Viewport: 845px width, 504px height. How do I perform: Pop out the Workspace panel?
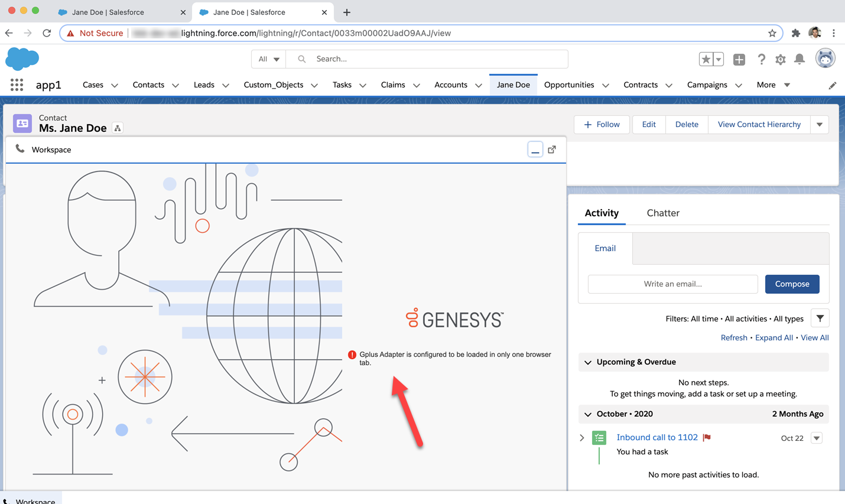pos(552,149)
